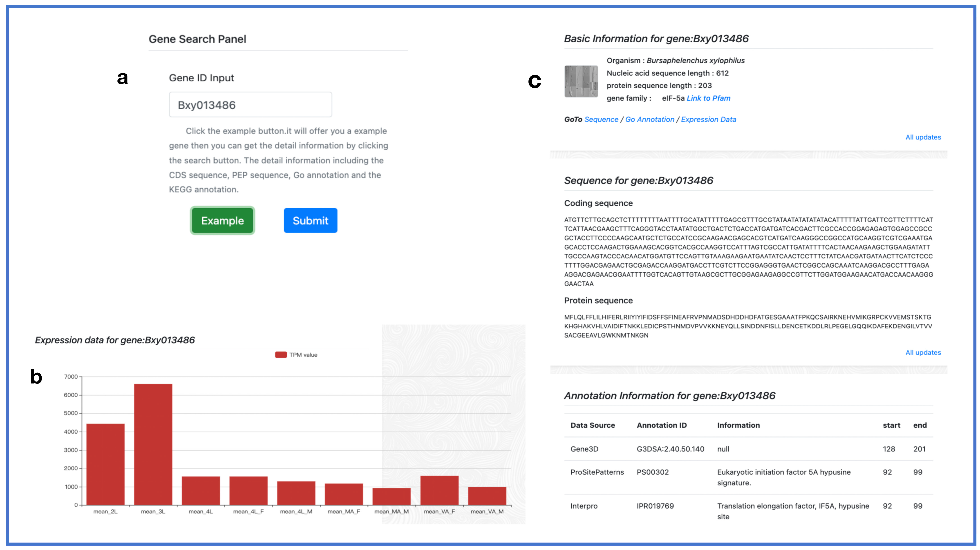Click All updates under Basic Information
980x550 pixels.
(x=923, y=137)
